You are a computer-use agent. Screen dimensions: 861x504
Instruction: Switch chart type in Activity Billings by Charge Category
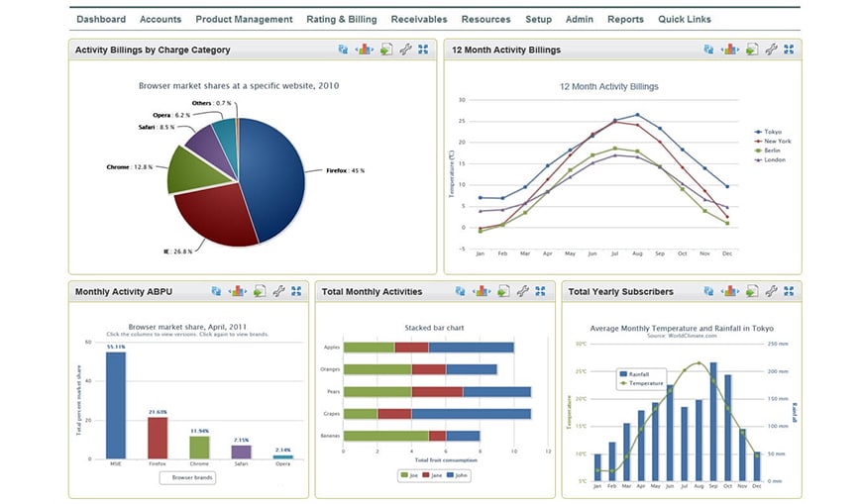click(364, 50)
